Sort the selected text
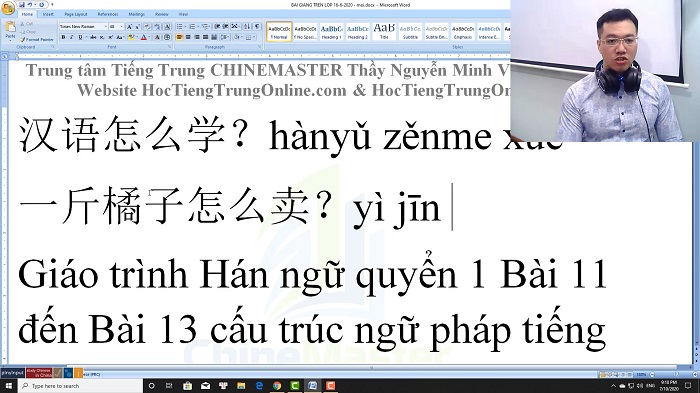This screenshot has width=700, height=393. tap(247, 27)
